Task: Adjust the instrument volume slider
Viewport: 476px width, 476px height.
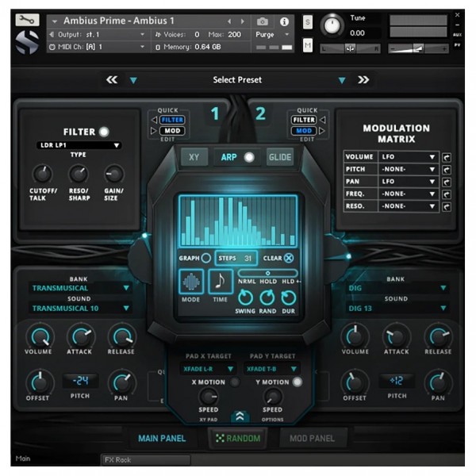Action: point(418,48)
